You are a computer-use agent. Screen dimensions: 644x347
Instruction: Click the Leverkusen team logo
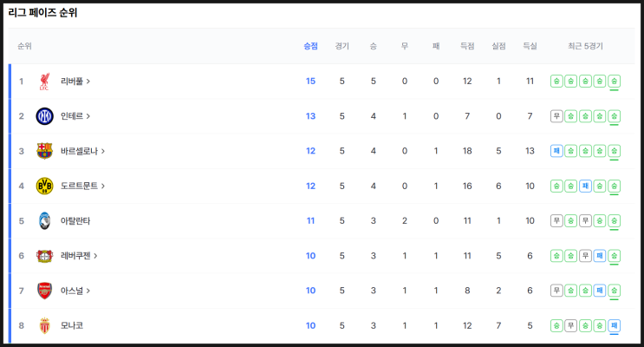click(x=44, y=256)
